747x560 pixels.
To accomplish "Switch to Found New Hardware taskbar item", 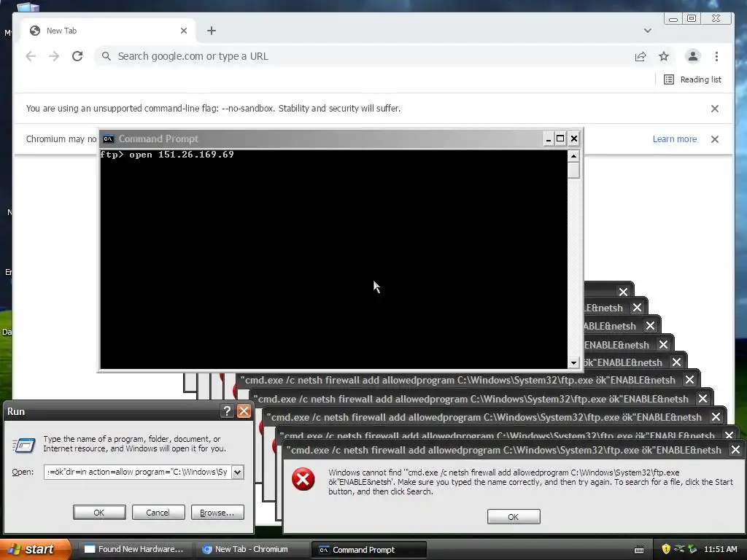I will click(x=135, y=549).
